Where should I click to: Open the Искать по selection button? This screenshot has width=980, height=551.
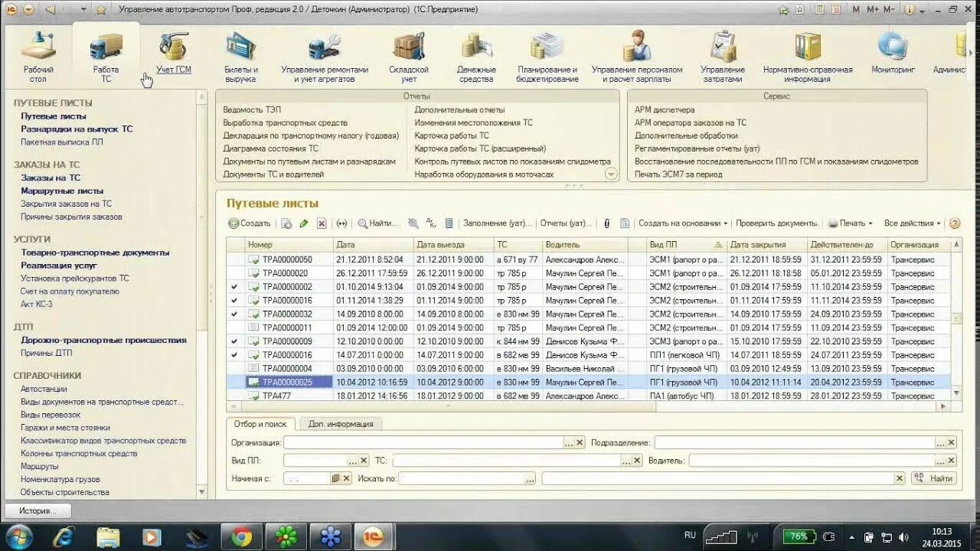pyautogui.click(x=530, y=478)
